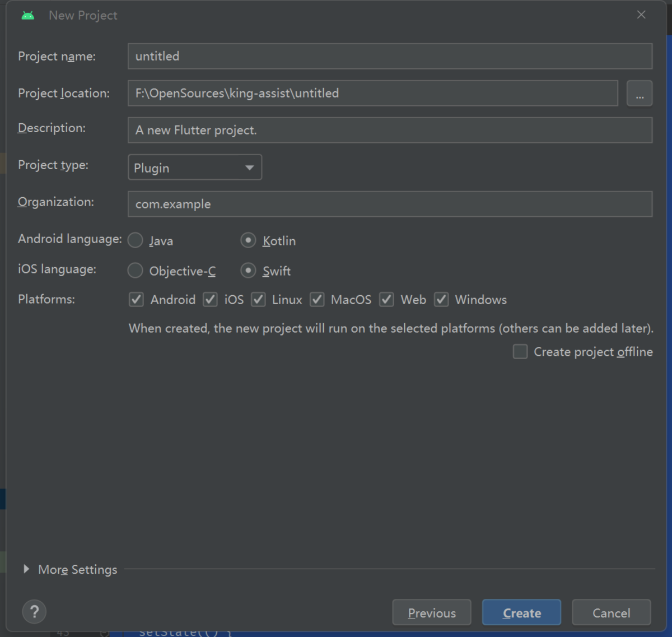
Task: Uncheck the iOS platform checkbox
Action: (x=210, y=300)
